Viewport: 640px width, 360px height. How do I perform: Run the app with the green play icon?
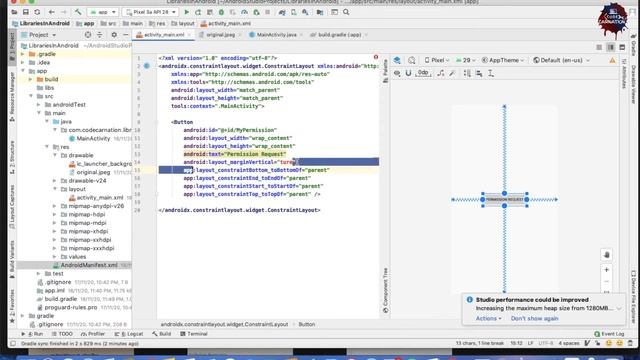pos(187,12)
